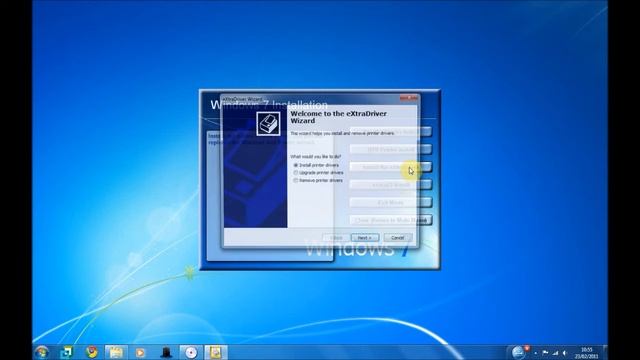
Task: Show hidden system tray icons
Action: (536, 353)
